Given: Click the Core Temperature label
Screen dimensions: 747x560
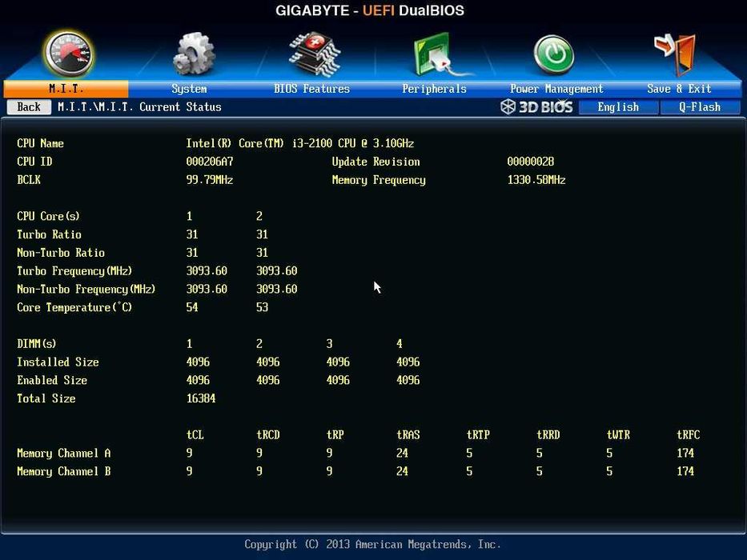Looking at the screenshot, I should (74, 308).
